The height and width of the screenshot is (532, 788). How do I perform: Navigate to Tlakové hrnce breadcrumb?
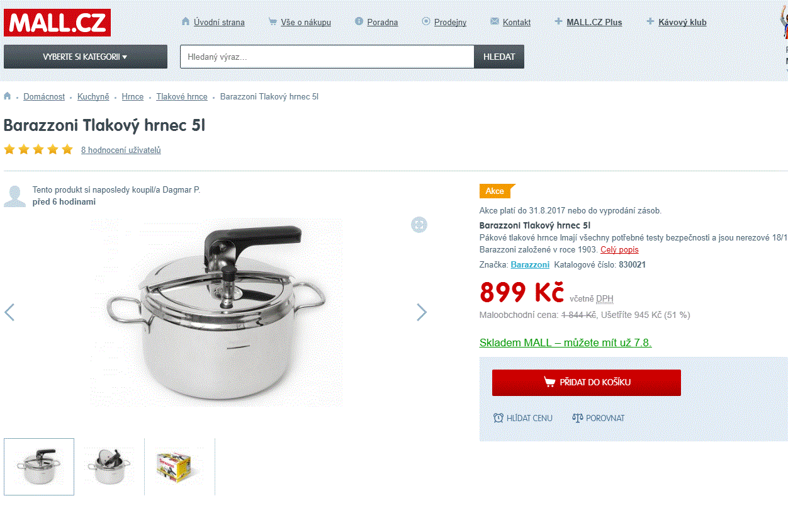[x=182, y=97]
